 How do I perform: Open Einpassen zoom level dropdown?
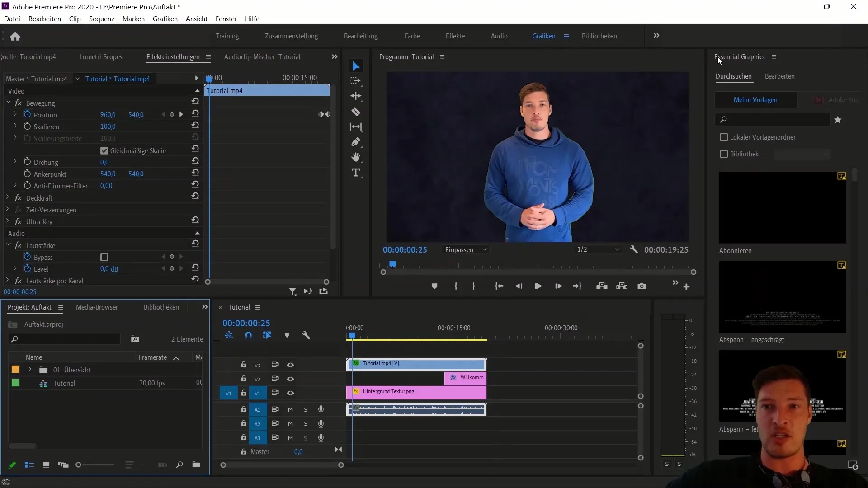click(466, 249)
